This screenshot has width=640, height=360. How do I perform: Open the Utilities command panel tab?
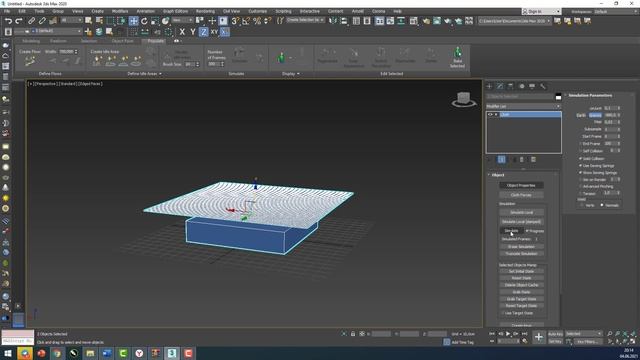tap(543, 86)
